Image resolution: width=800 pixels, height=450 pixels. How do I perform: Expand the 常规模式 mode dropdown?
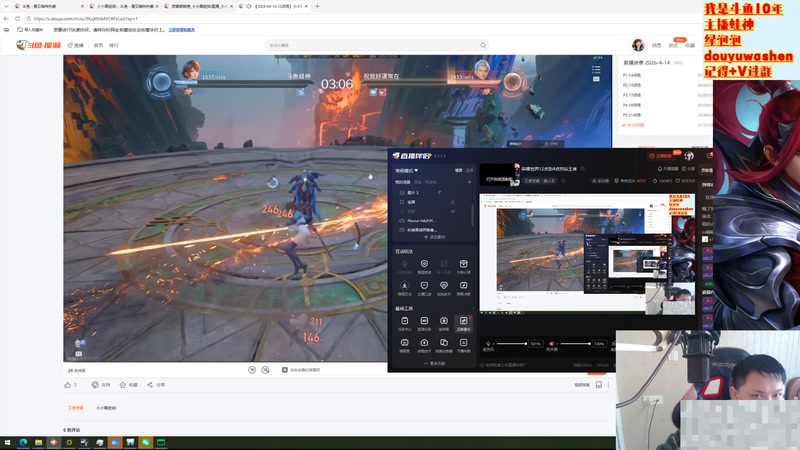click(x=407, y=170)
